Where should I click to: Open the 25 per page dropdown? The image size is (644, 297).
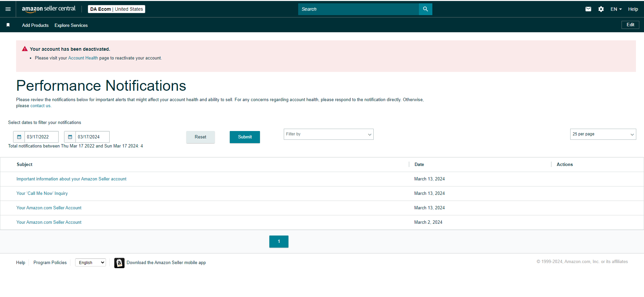pos(603,134)
